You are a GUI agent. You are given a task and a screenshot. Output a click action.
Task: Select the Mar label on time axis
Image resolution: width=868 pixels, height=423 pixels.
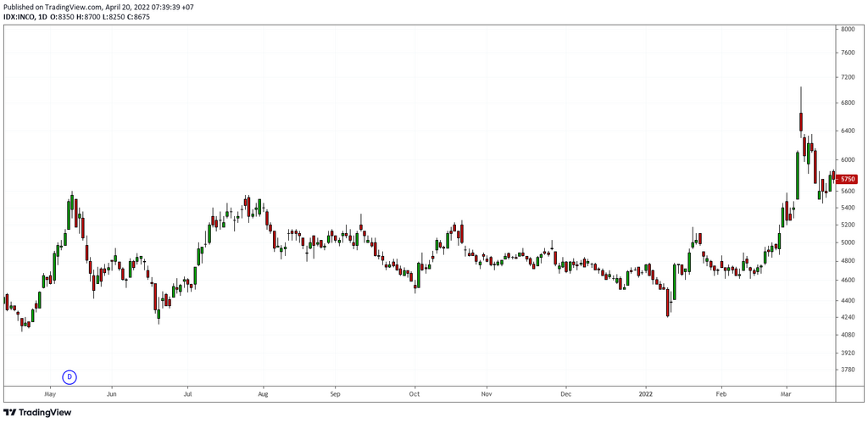786,394
